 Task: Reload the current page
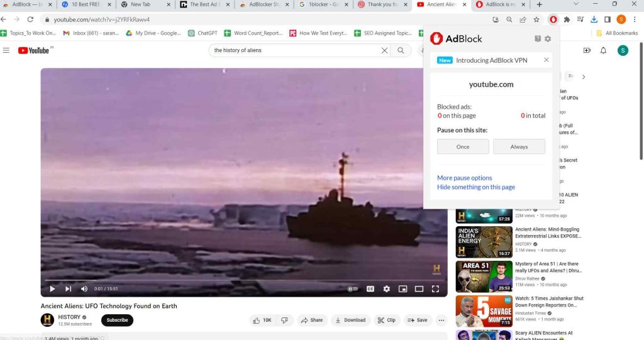(30, 19)
